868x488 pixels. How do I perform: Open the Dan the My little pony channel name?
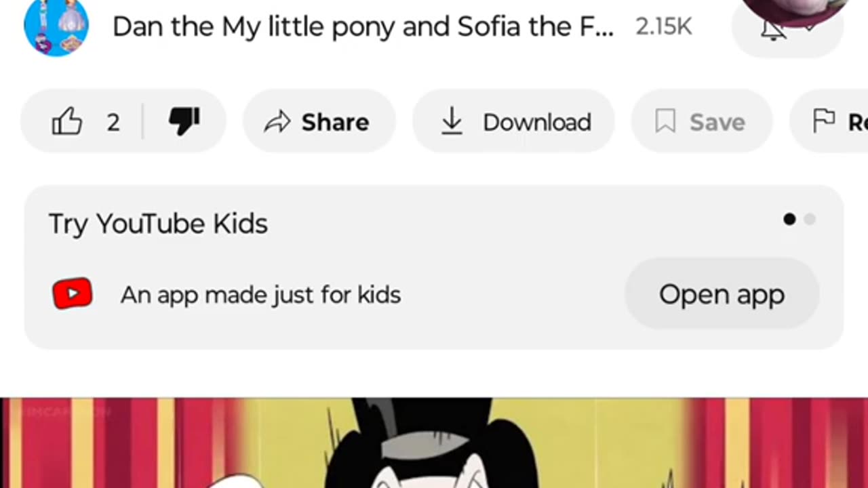click(x=363, y=27)
